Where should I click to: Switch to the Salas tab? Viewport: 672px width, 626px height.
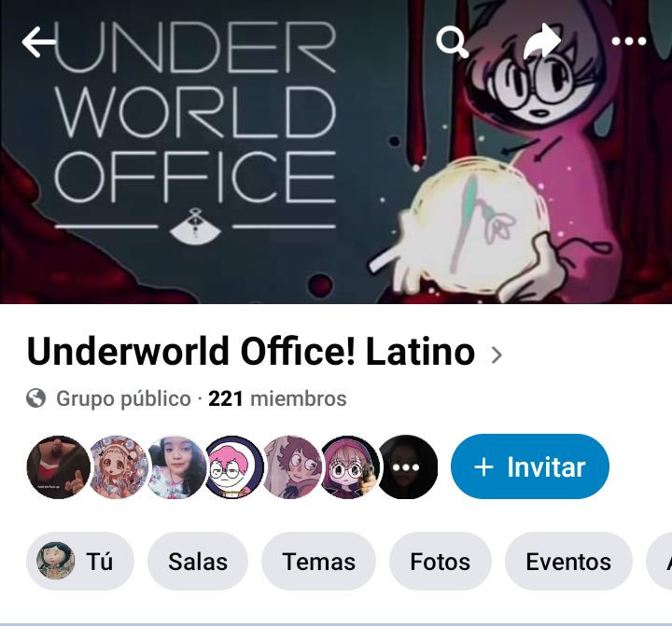[x=198, y=562]
